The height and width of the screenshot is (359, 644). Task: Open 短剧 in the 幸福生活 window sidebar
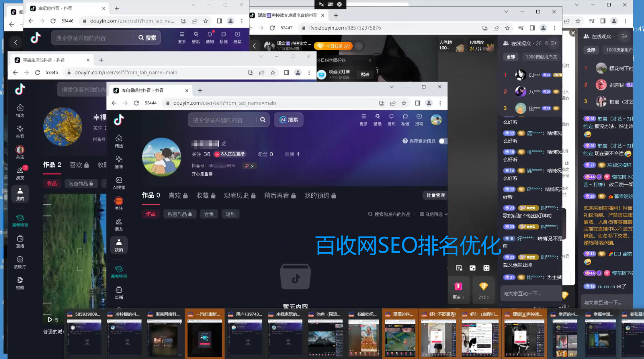tap(20, 283)
